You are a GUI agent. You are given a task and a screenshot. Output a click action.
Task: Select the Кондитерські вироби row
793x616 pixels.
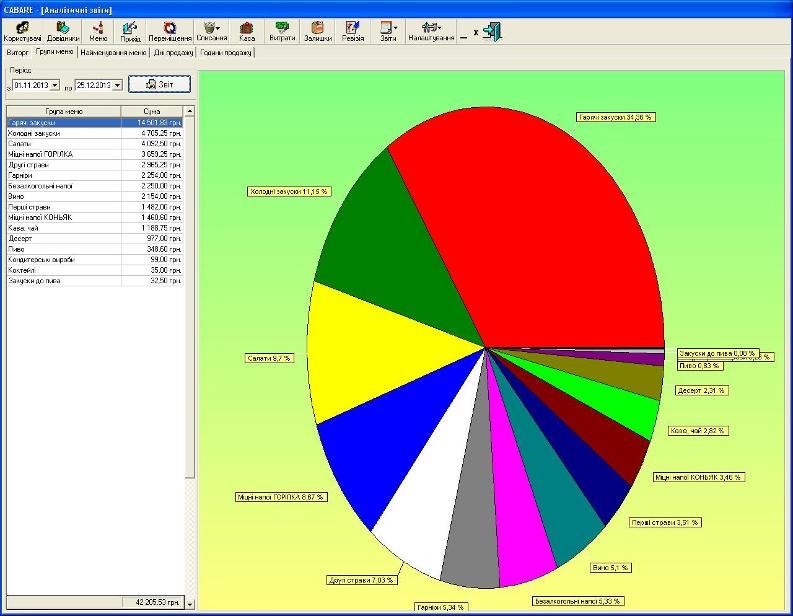point(95,259)
